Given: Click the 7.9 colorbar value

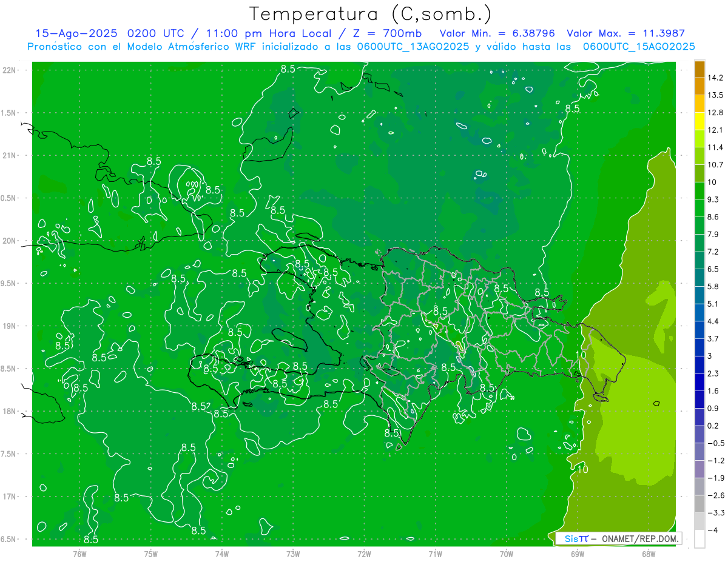Looking at the screenshot, I should coord(713,235).
